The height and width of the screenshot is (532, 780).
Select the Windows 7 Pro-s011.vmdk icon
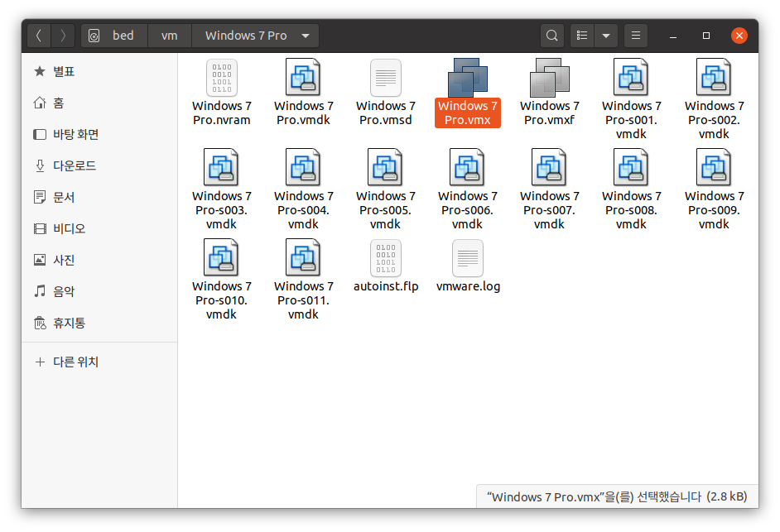tap(303, 257)
